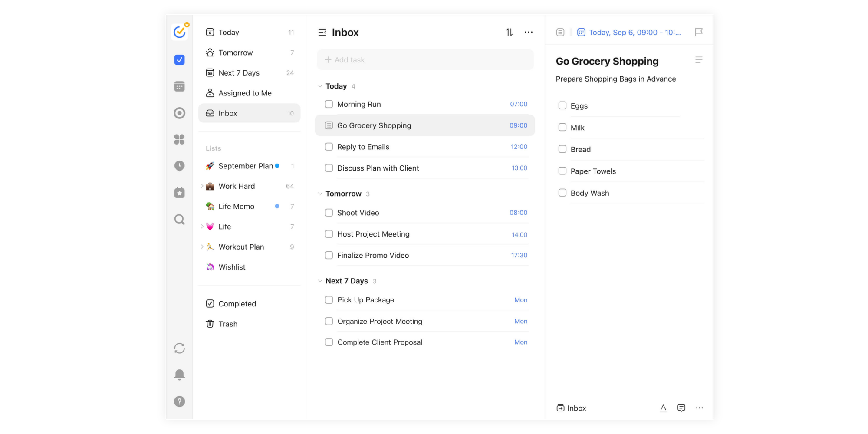Open the text formatting 'A' icon
This screenshot has width=868, height=434.
(x=663, y=408)
